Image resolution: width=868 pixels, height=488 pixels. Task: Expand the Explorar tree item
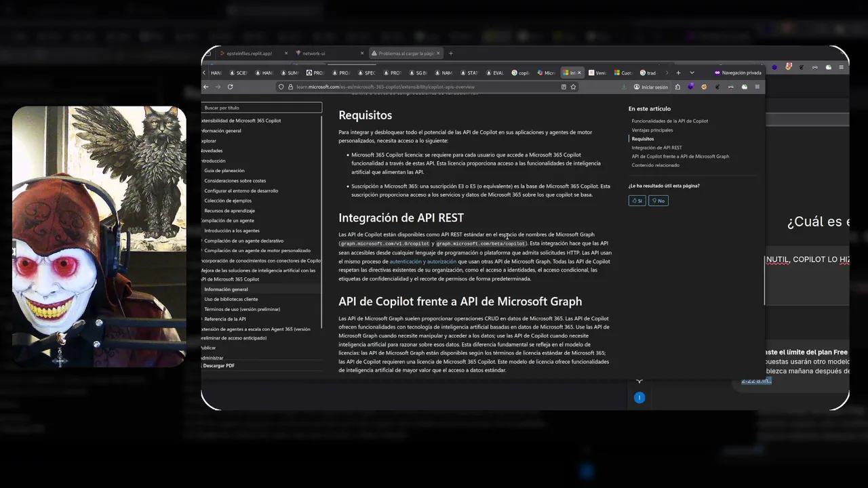coord(208,140)
